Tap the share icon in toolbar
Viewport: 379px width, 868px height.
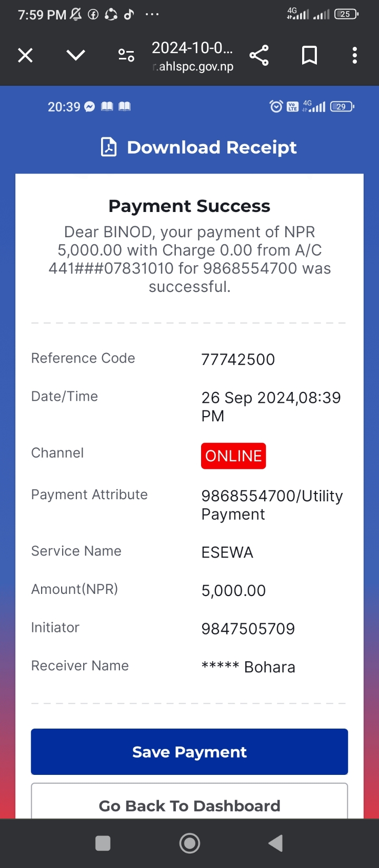point(259,55)
